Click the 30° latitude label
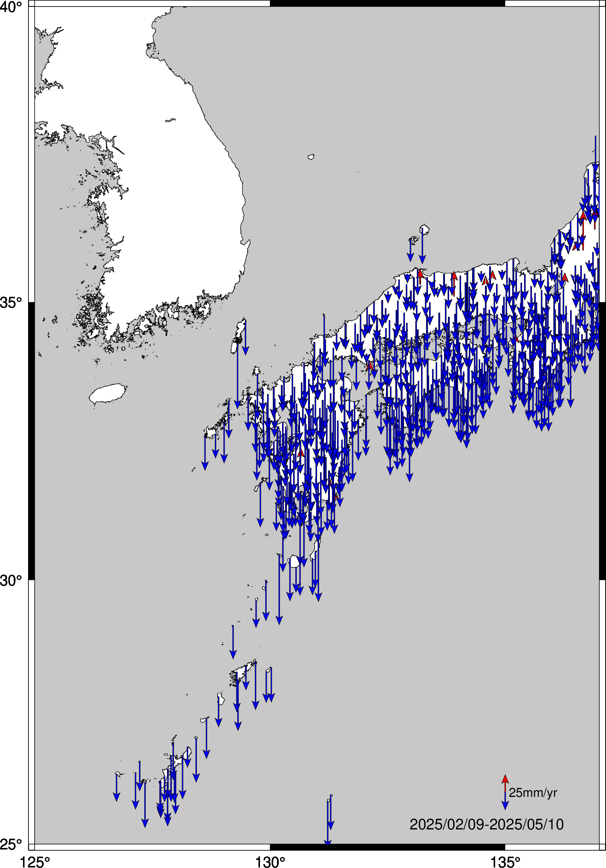The height and width of the screenshot is (868, 606). [11, 580]
